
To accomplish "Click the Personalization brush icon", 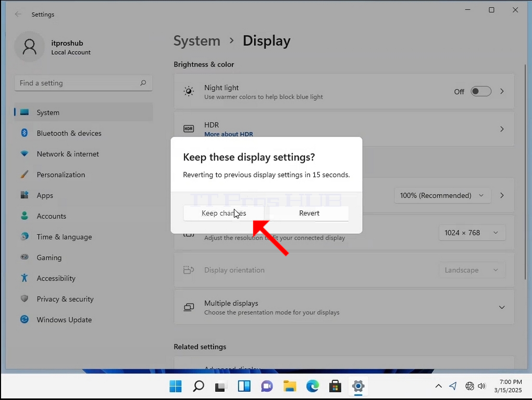I will tap(24, 174).
